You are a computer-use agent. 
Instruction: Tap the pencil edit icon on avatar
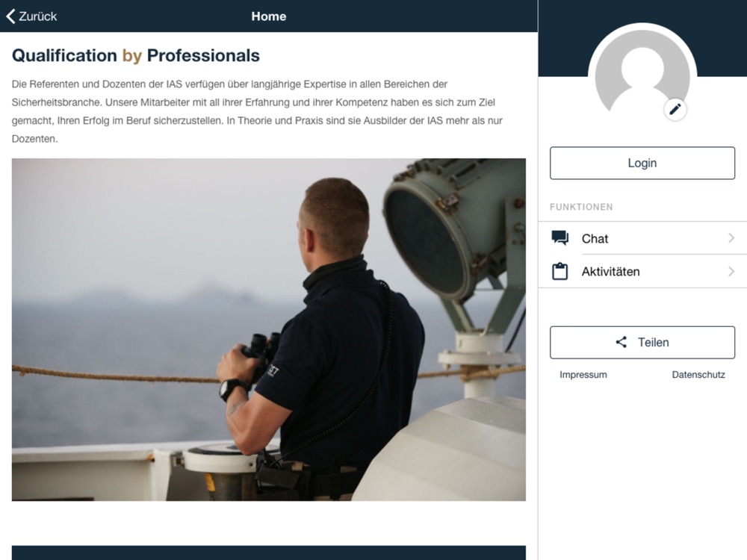[x=675, y=110]
